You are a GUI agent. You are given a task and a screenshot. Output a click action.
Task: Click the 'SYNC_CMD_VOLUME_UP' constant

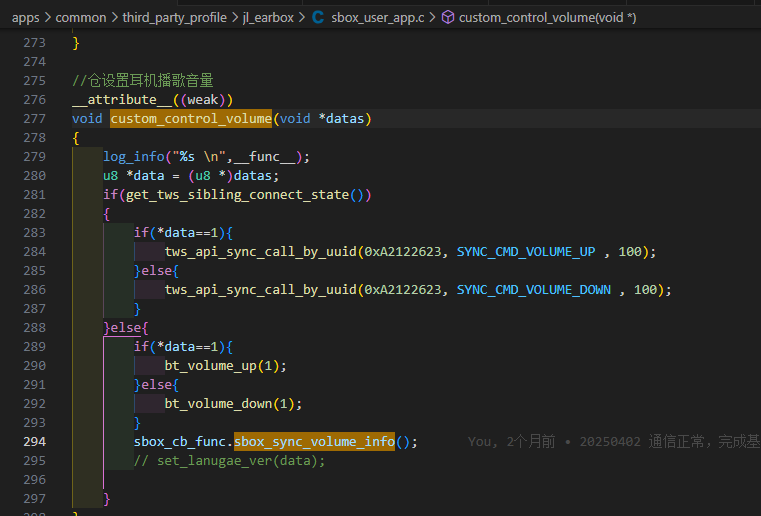[526, 252]
